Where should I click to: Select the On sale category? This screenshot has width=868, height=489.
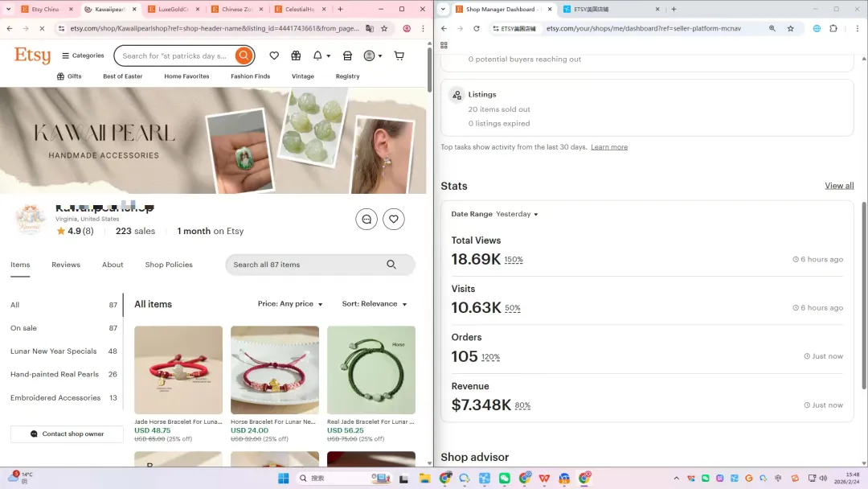click(x=63, y=328)
